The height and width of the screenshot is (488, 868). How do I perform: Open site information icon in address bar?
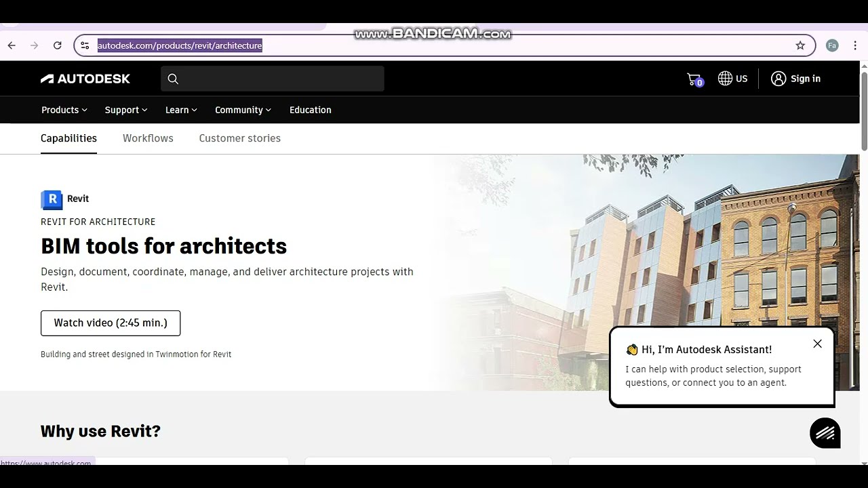(x=85, y=45)
